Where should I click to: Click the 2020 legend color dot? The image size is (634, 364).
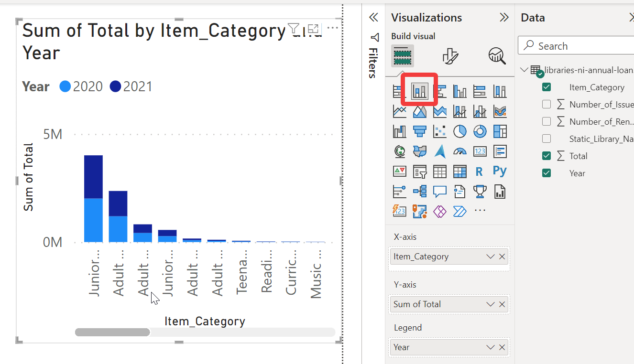tap(65, 86)
